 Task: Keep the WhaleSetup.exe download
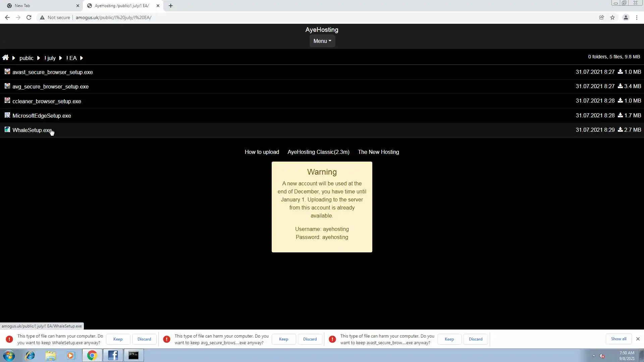pos(118,339)
